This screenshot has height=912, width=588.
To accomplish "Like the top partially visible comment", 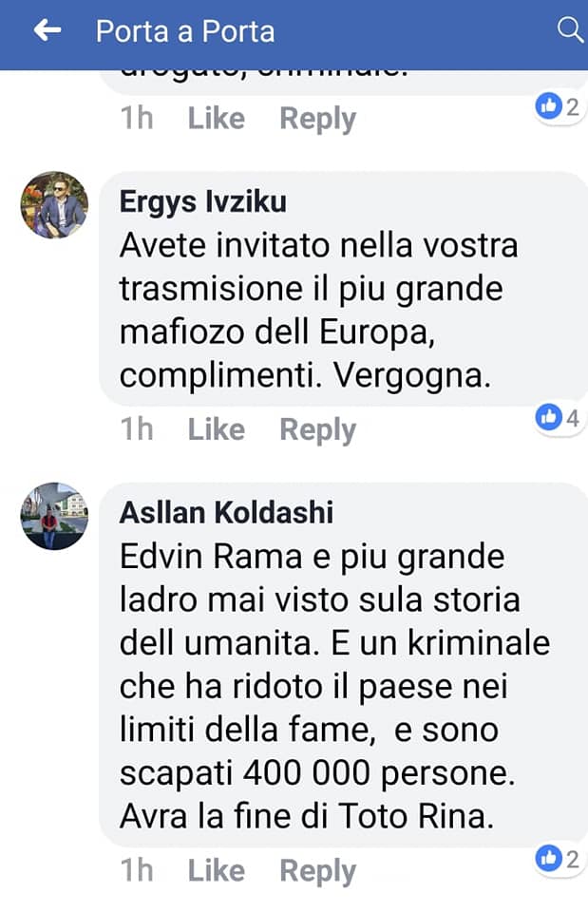I will (217, 119).
